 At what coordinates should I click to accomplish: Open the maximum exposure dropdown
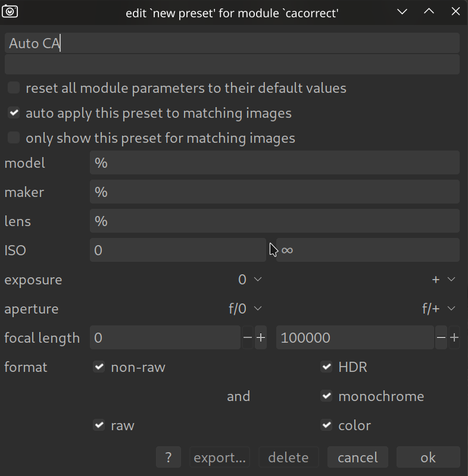coord(444,280)
